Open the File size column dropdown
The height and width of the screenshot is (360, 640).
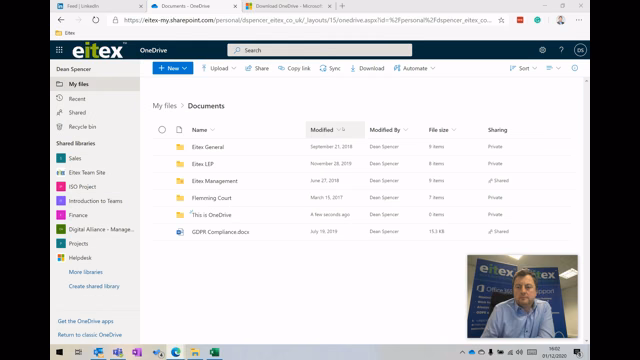click(x=454, y=130)
